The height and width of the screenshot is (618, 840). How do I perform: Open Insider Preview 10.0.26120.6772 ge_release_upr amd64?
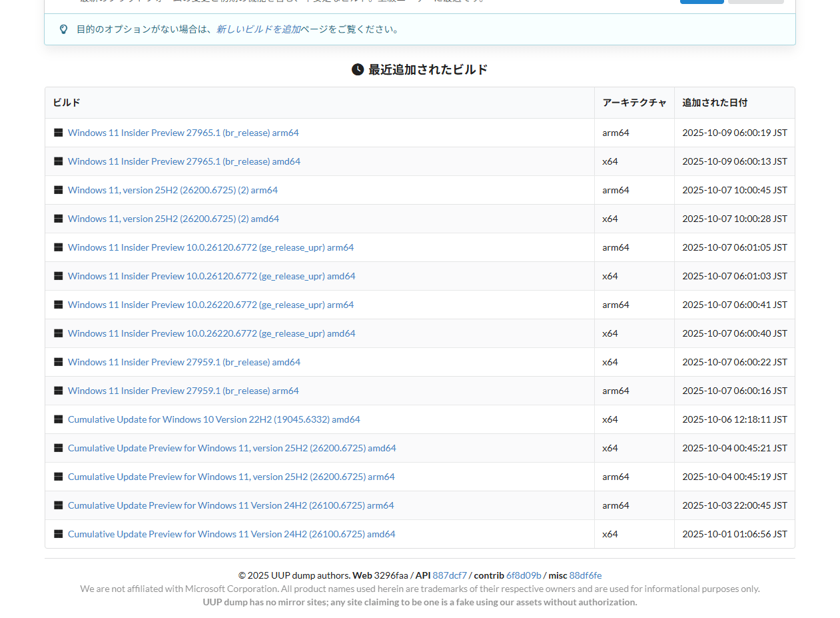(x=211, y=276)
